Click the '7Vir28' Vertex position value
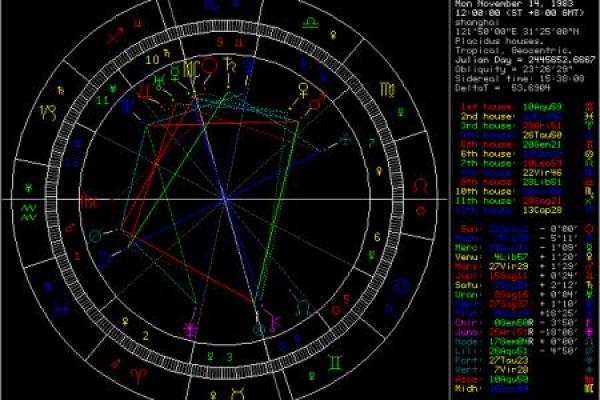The height and width of the screenshot is (400, 600). click(511, 370)
